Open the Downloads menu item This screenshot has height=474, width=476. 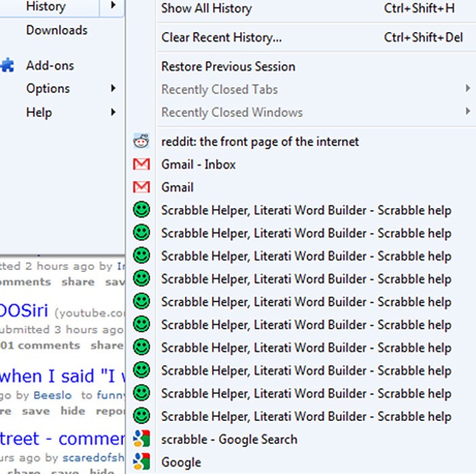[56, 30]
